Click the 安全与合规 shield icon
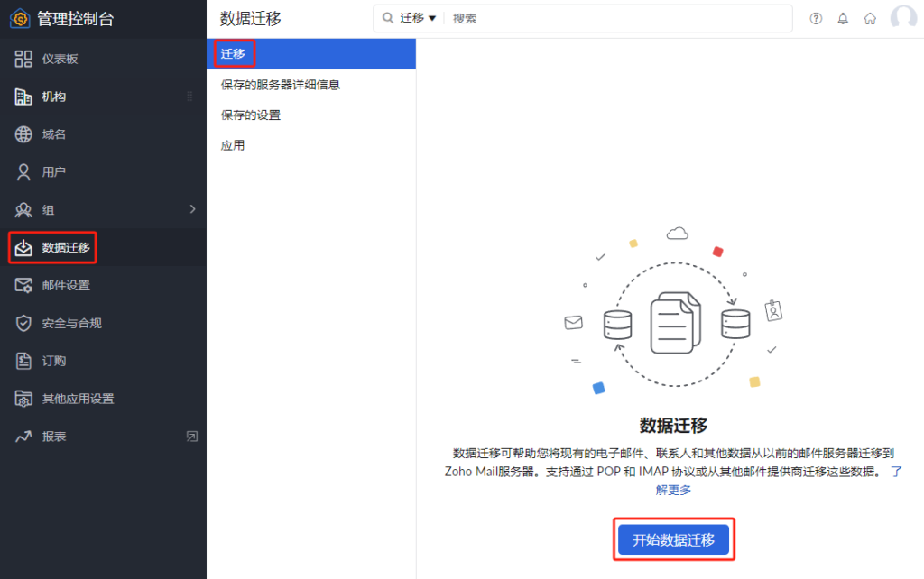924x579 pixels. coord(24,323)
